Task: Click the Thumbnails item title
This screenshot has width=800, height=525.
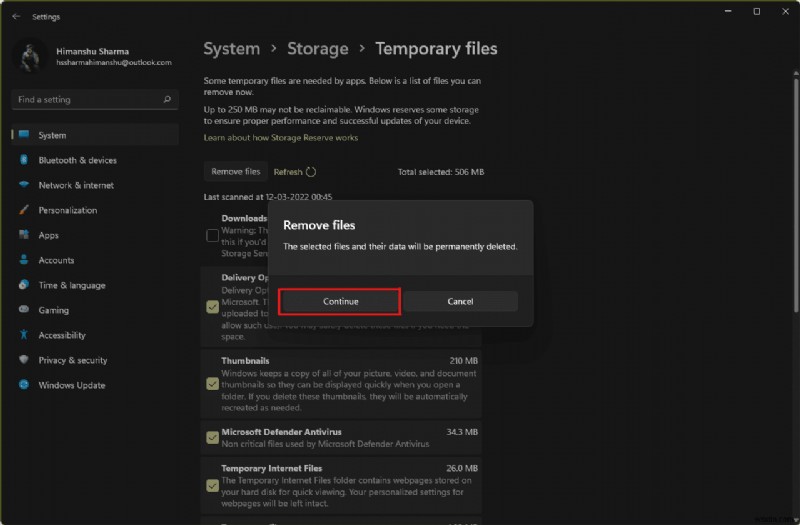Action: click(245, 361)
